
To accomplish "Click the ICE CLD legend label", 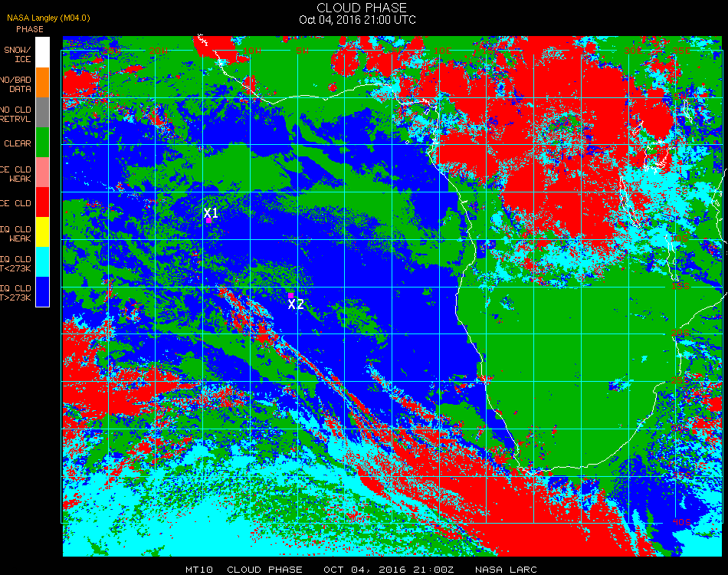I will (x=16, y=203).
